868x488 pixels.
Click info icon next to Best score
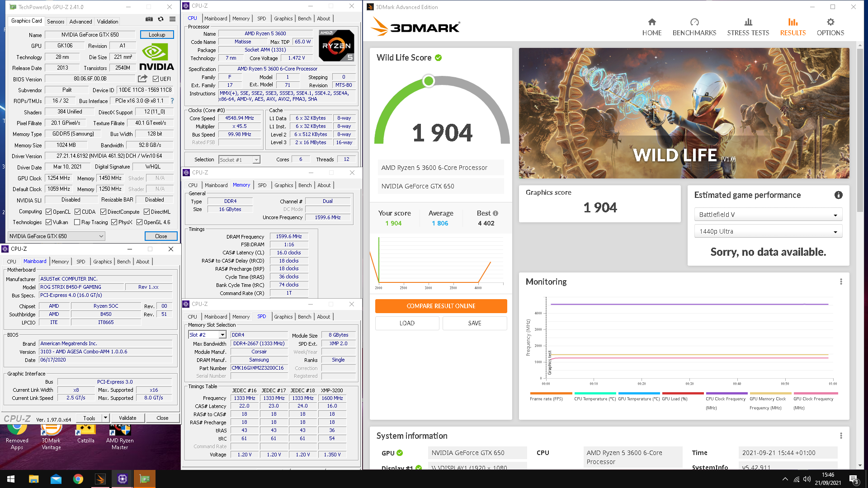[495, 213]
